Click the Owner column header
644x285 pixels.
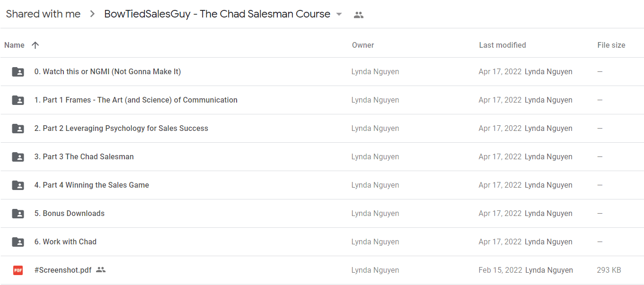click(363, 45)
